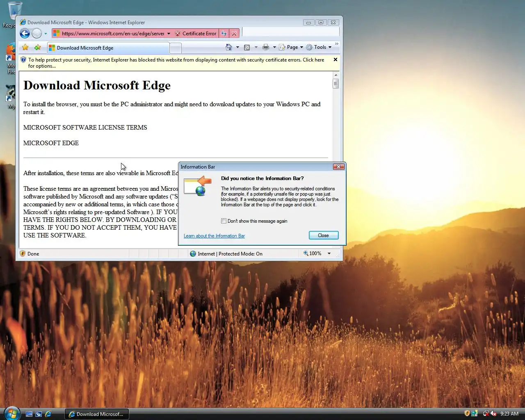
Task: Close the Information Bar dialog window
Action: click(338, 167)
